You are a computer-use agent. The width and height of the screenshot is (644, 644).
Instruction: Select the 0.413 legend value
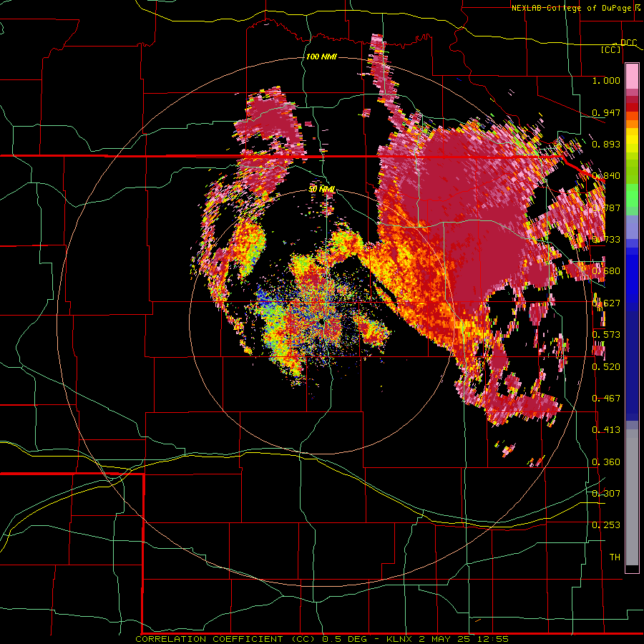click(x=606, y=429)
